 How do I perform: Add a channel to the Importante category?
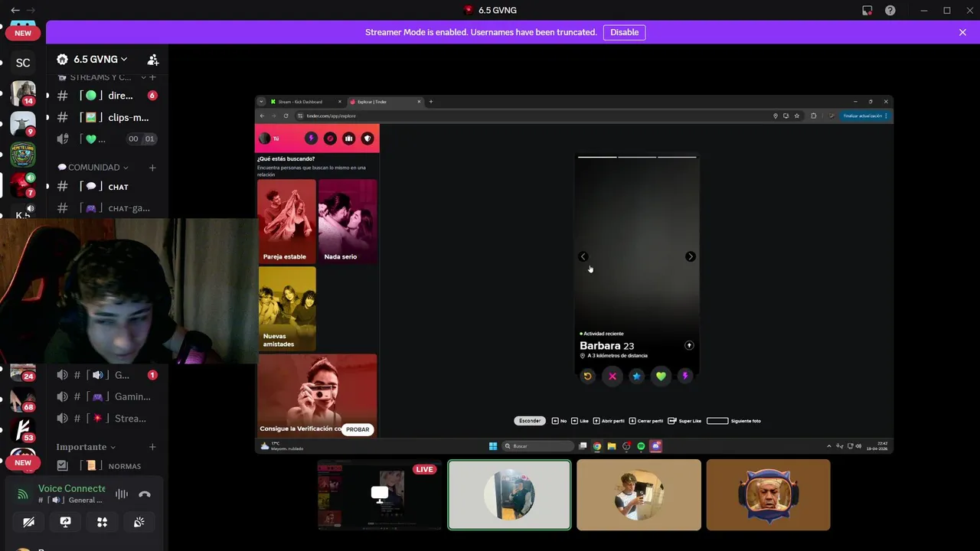[152, 447]
